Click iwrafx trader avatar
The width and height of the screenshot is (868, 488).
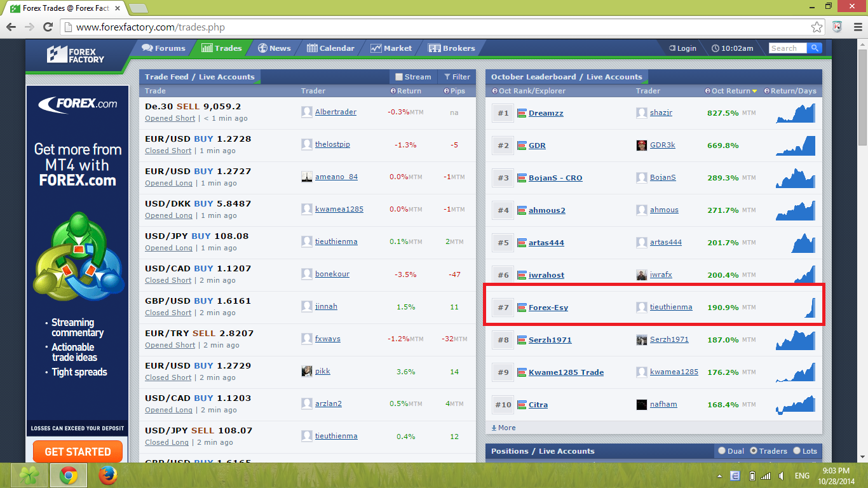coord(642,275)
